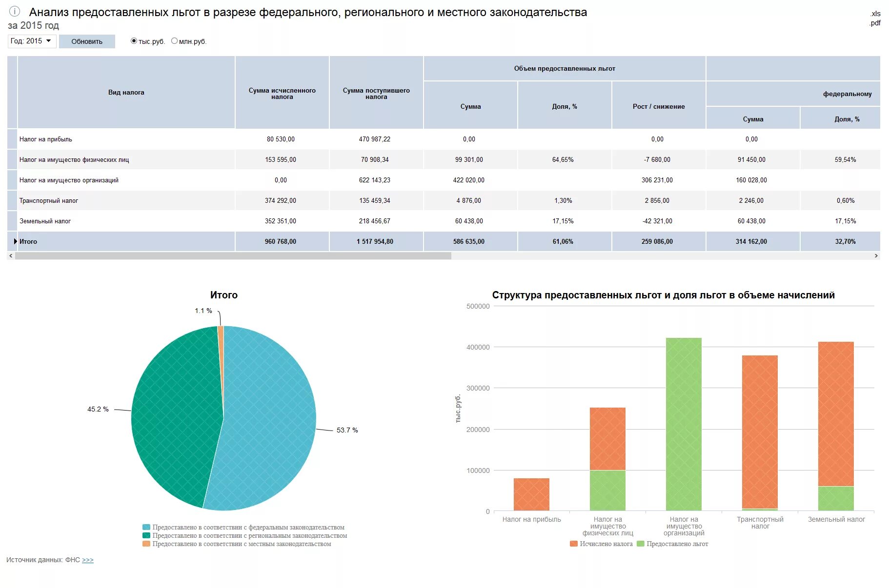Select the тыс.руб. radio option
Viewport: 889px width, 588px height.
[134, 41]
